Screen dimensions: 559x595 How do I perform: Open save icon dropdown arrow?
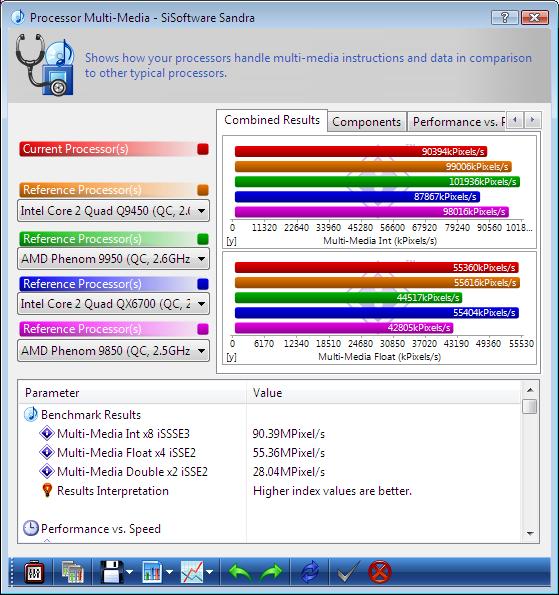[x=129, y=572]
